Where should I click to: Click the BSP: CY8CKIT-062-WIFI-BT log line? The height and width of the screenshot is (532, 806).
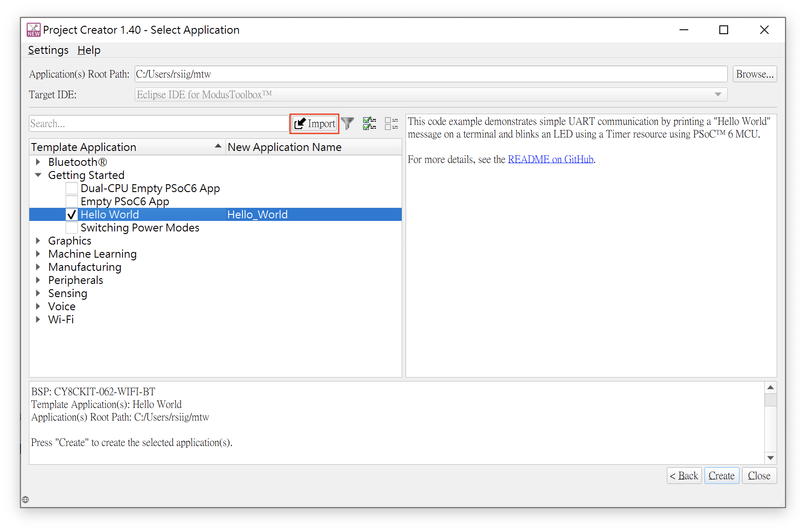[x=93, y=392]
